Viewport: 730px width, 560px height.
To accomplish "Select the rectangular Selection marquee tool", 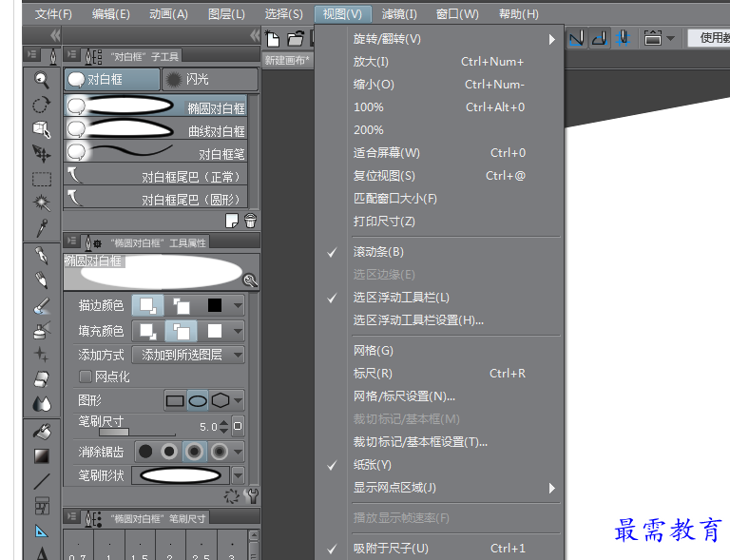I will pyautogui.click(x=42, y=179).
